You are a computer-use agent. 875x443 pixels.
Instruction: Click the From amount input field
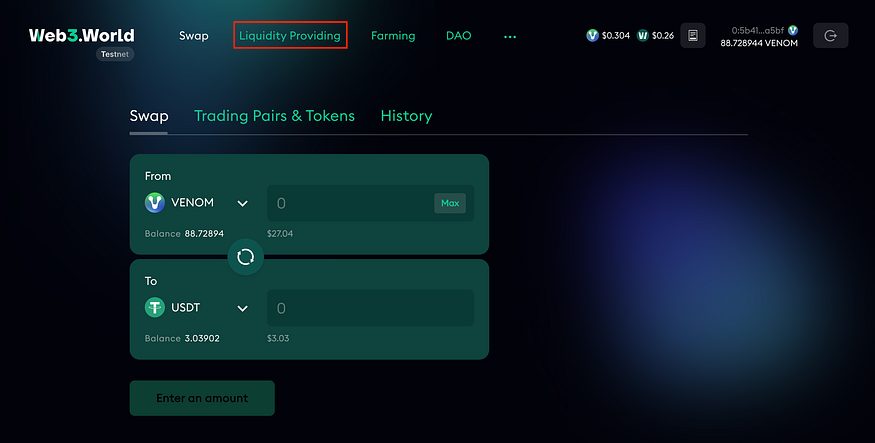(370, 203)
